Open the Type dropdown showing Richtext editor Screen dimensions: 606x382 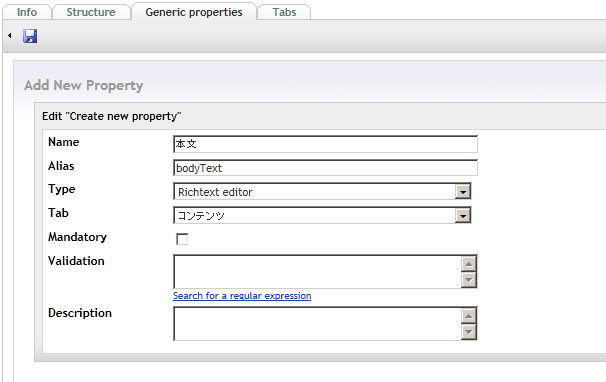[322, 192]
